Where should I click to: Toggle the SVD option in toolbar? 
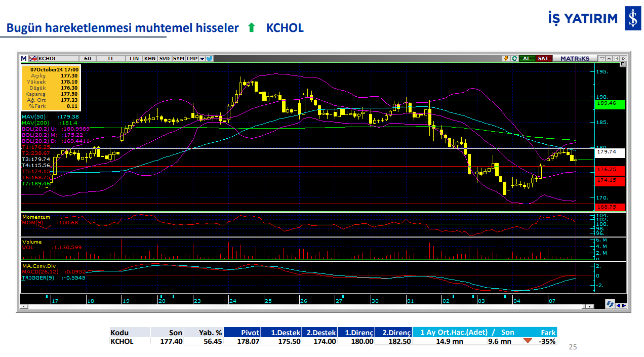click(165, 59)
